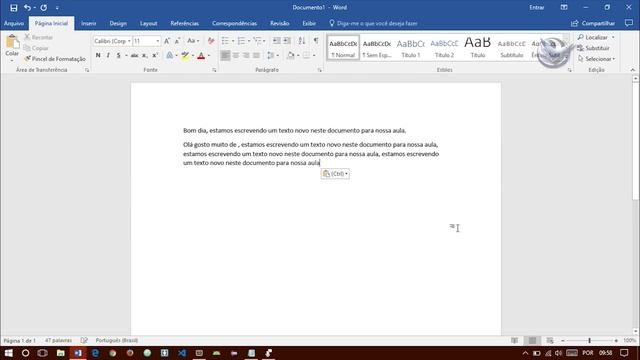Image resolution: width=640 pixels, height=360 pixels.
Task: Decrease paragraph indent
Action: [x=276, y=41]
